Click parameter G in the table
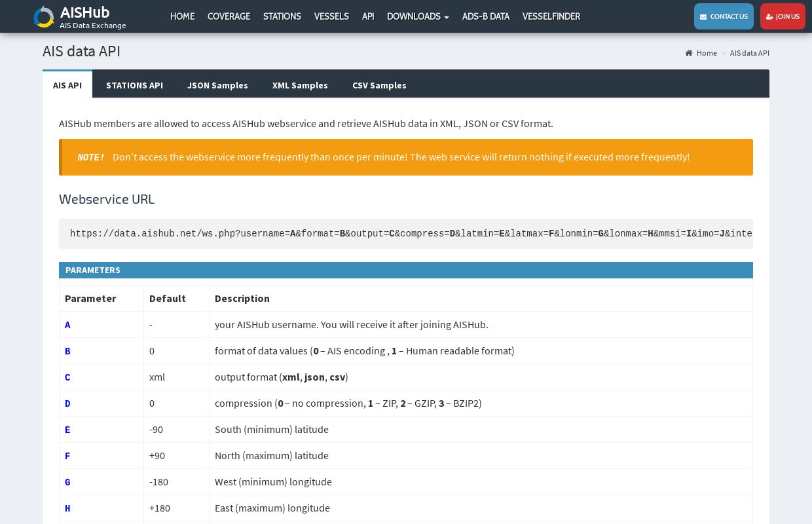 (x=67, y=482)
